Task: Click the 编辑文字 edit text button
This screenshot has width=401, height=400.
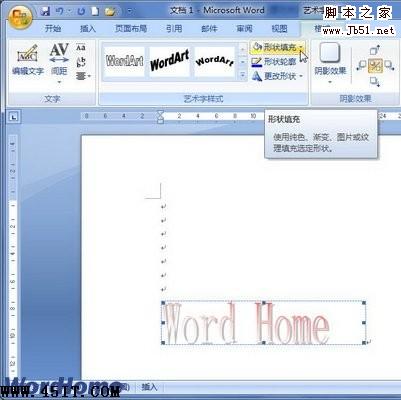Action: pos(28,60)
